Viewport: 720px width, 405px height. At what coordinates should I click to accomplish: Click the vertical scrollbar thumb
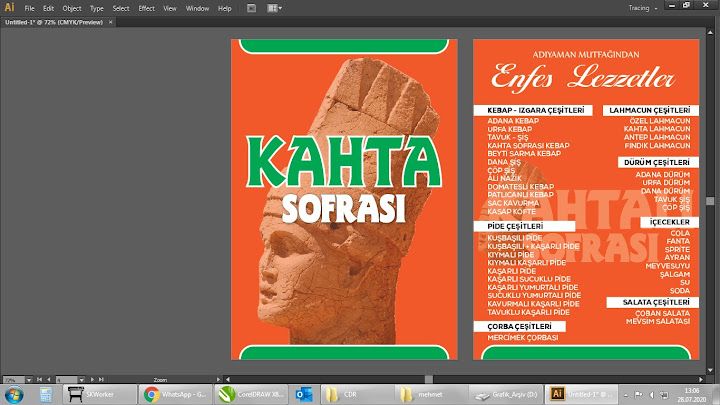[x=710, y=201]
